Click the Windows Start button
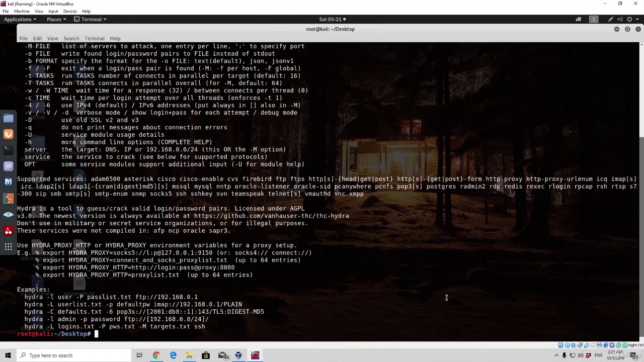644x362 pixels. pos(8,355)
